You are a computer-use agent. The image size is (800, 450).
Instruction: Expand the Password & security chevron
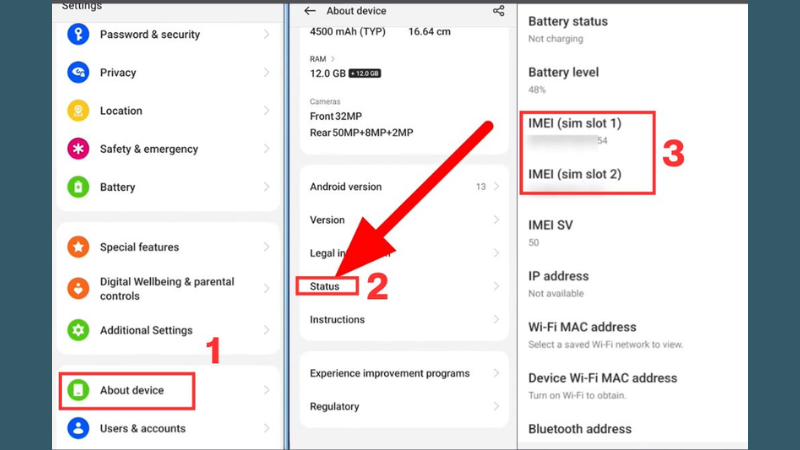pos(266,34)
